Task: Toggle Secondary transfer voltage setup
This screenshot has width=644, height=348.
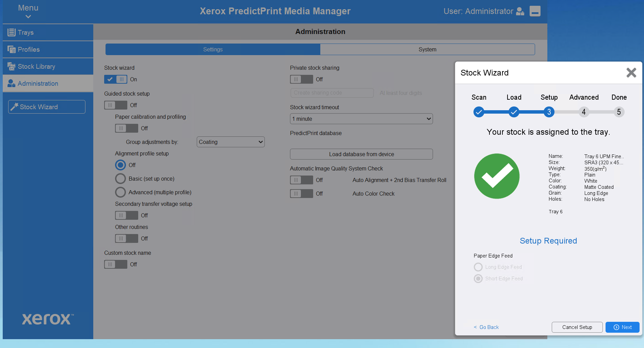Action: pyautogui.click(x=127, y=215)
